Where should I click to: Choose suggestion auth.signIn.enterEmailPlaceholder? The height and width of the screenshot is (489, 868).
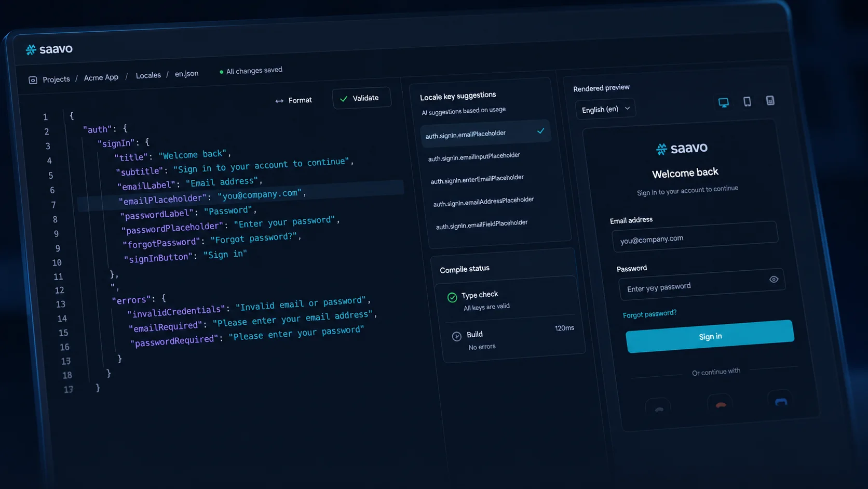[x=477, y=179]
